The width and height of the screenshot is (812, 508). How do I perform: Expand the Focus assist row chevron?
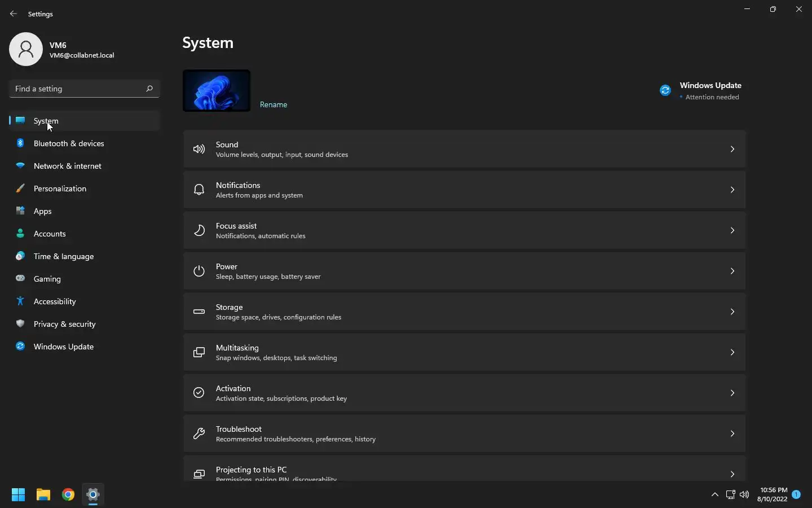(732, 230)
